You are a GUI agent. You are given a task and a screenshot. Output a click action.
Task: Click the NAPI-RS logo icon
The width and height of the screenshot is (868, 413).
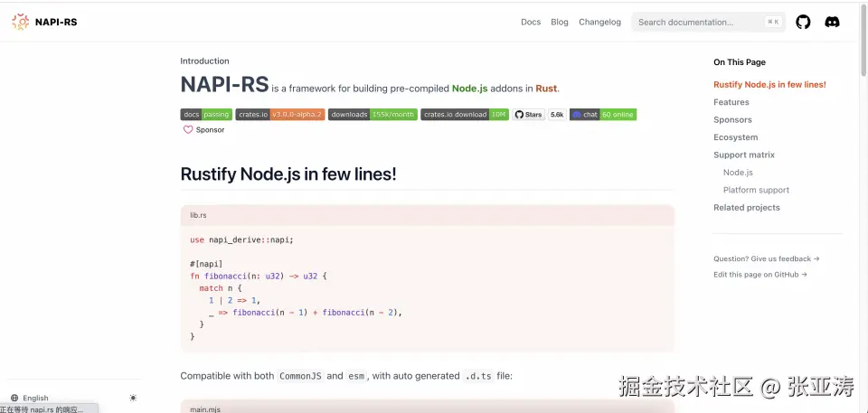(x=20, y=23)
